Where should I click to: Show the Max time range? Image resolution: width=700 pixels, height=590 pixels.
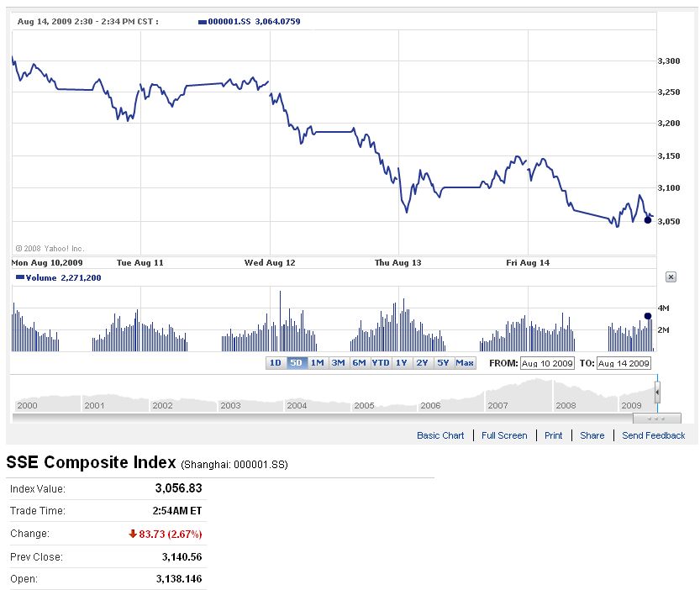[x=465, y=363]
